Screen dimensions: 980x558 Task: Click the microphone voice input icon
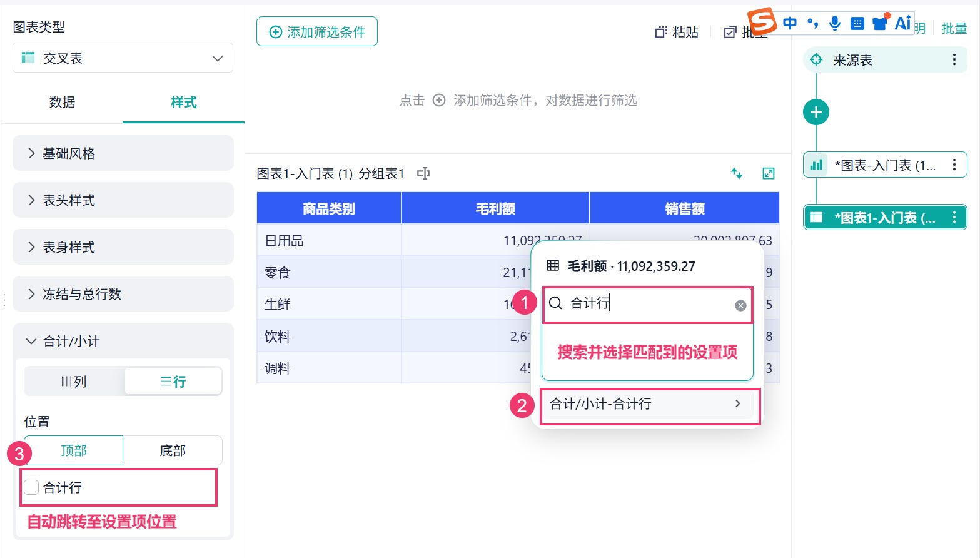(x=834, y=23)
